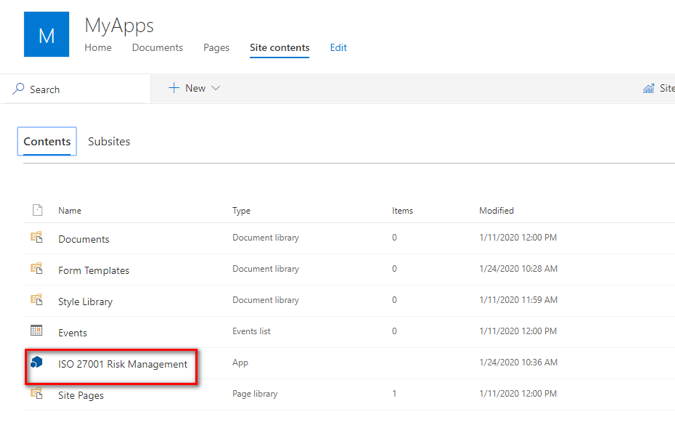
Task: Click the MyApps site title
Action: tap(119, 26)
